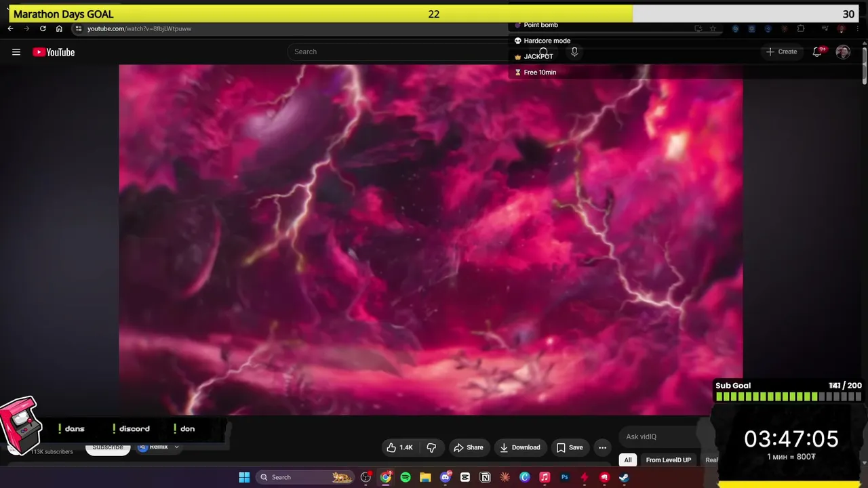Open Canva from the taskbar
868x488 pixels.
[x=525, y=477]
